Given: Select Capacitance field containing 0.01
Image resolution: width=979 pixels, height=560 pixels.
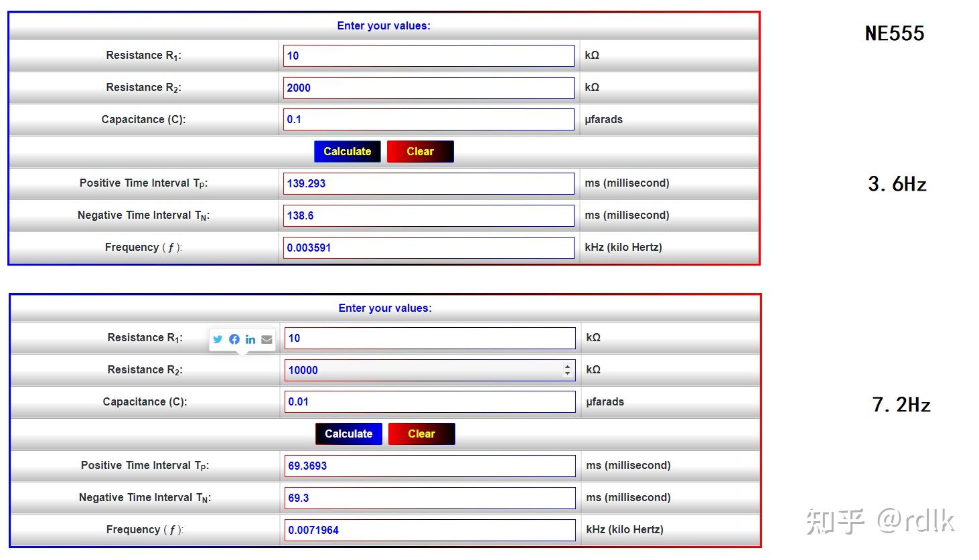Looking at the screenshot, I should [x=430, y=401].
